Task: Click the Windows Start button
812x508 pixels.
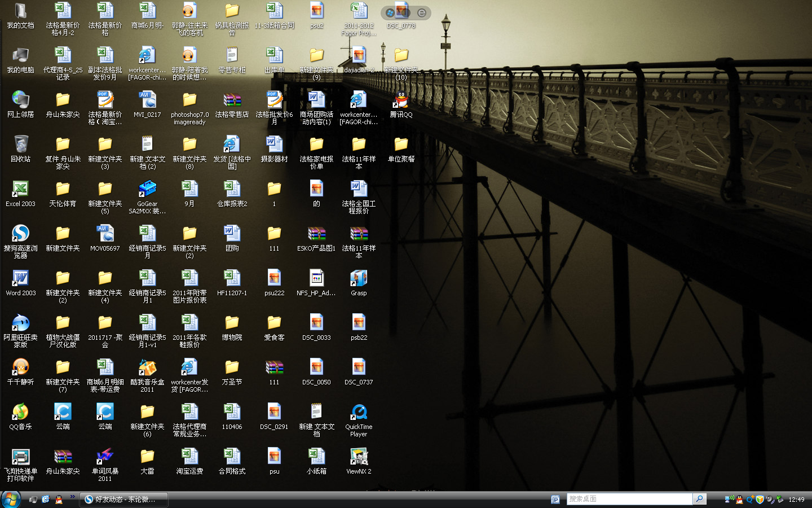Action: pyautogui.click(x=11, y=500)
